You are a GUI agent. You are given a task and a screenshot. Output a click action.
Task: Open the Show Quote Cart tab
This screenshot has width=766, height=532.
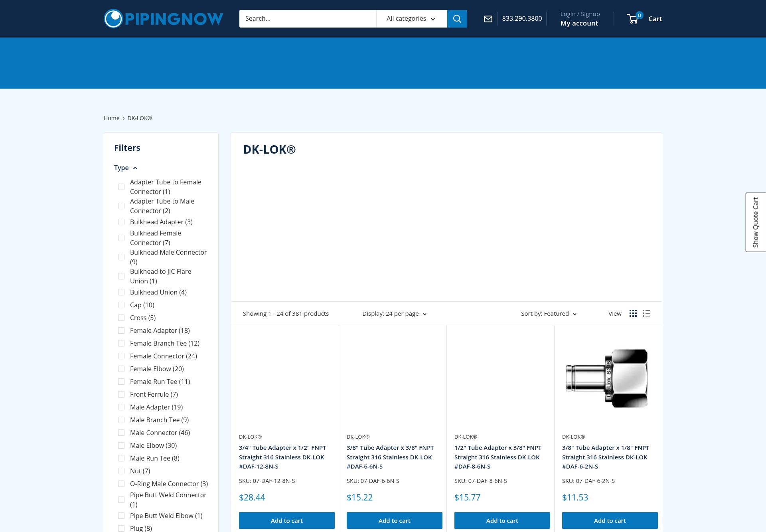pos(756,222)
